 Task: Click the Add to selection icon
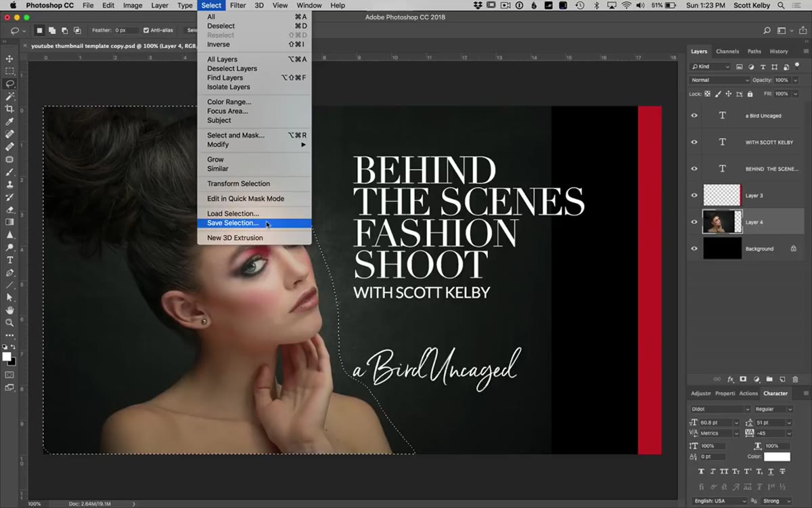coord(52,30)
